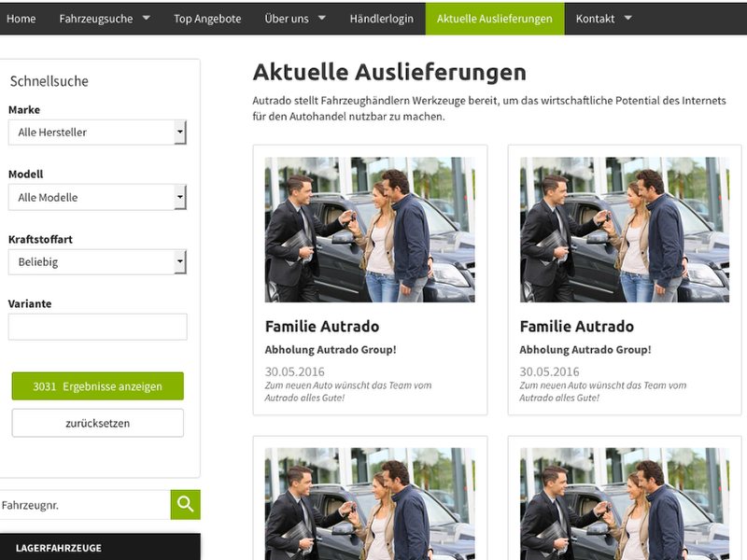Image resolution: width=747 pixels, height=560 pixels.
Task: Expand the Über uns dropdown arrow
Action: 321,18
